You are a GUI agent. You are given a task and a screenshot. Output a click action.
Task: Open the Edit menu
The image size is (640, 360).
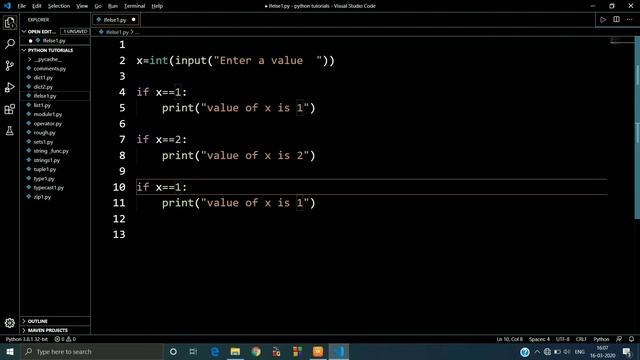click(37, 6)
